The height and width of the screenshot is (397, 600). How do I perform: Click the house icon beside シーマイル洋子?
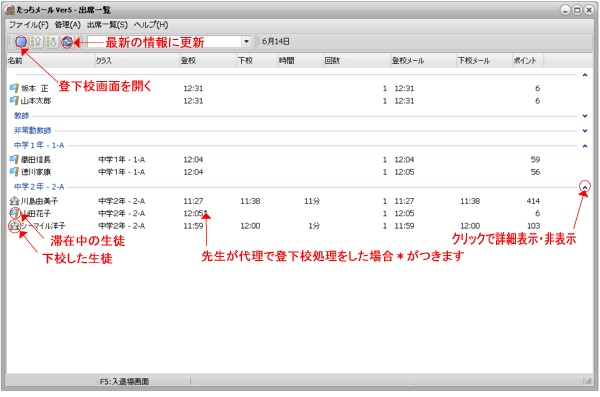coord(14,225)
